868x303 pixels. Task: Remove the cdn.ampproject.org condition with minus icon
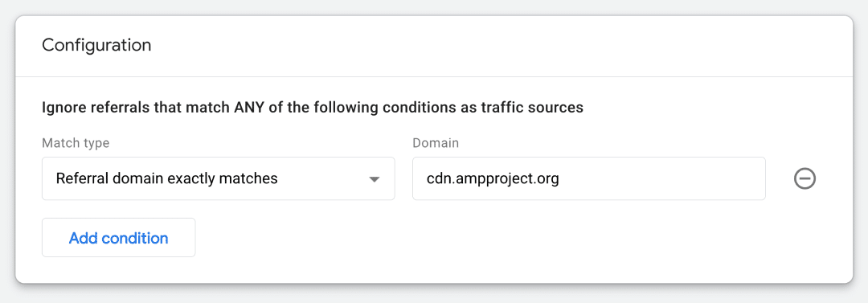pyautogui.click(x=805, y=179)
